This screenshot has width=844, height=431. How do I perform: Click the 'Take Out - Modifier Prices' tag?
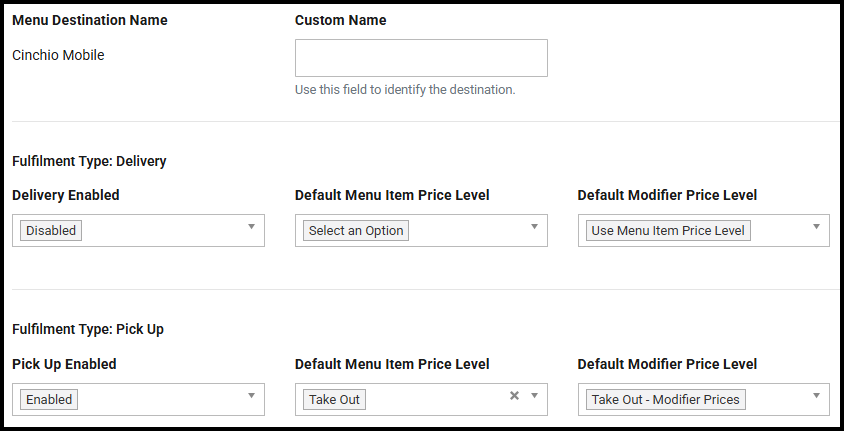[665, 400]
